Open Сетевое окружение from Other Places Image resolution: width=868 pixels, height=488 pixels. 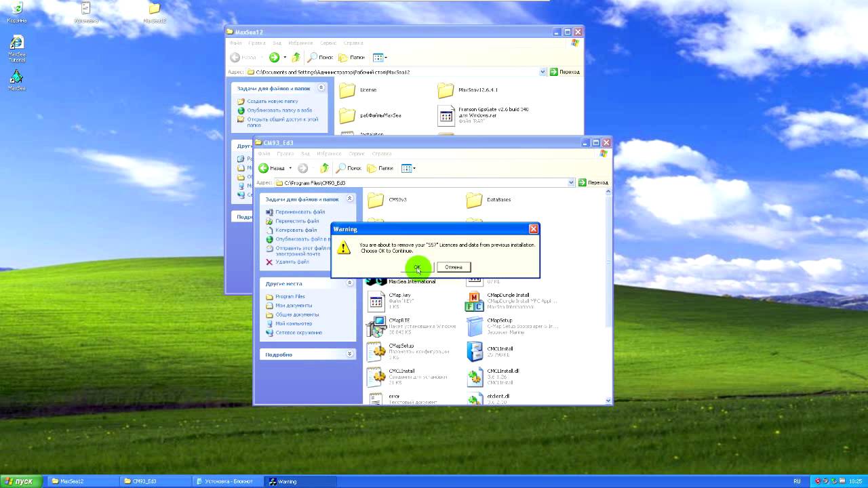click(299, 333)
